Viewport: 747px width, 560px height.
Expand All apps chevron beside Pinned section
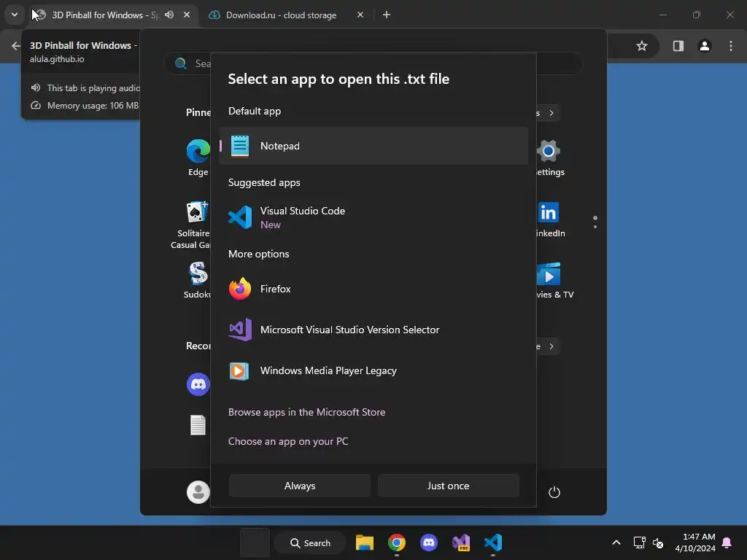551,113
